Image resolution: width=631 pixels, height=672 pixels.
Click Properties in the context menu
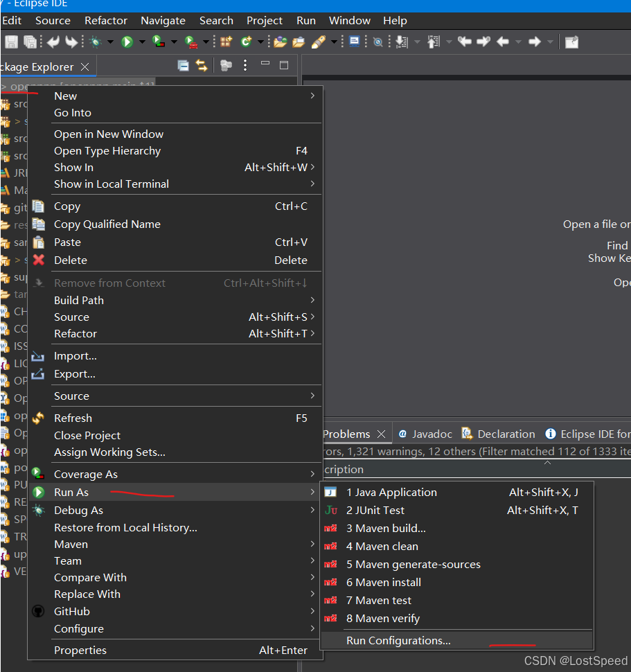pos(175,650)
